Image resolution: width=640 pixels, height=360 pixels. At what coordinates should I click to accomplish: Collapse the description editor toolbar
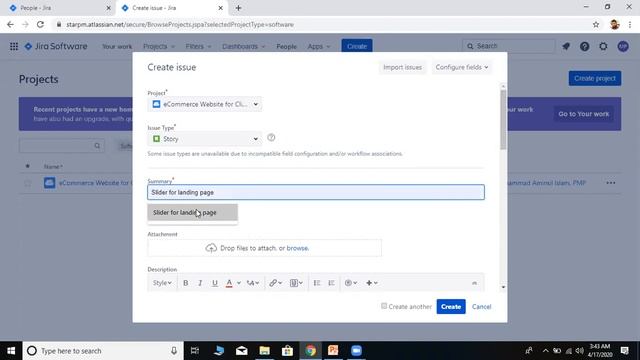474,283
